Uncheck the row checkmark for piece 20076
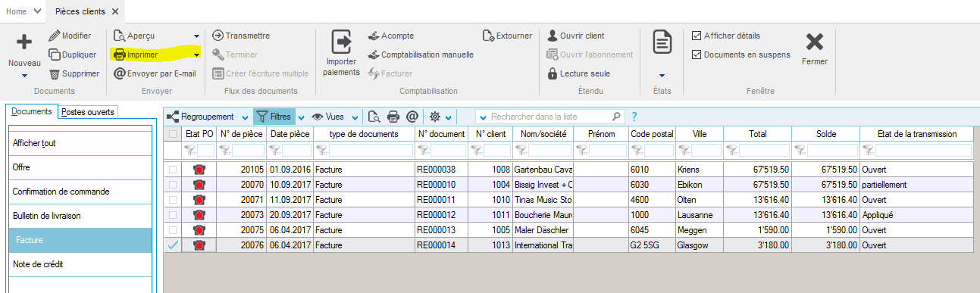This screenshot has height=293, width=980. click(174, 245)
